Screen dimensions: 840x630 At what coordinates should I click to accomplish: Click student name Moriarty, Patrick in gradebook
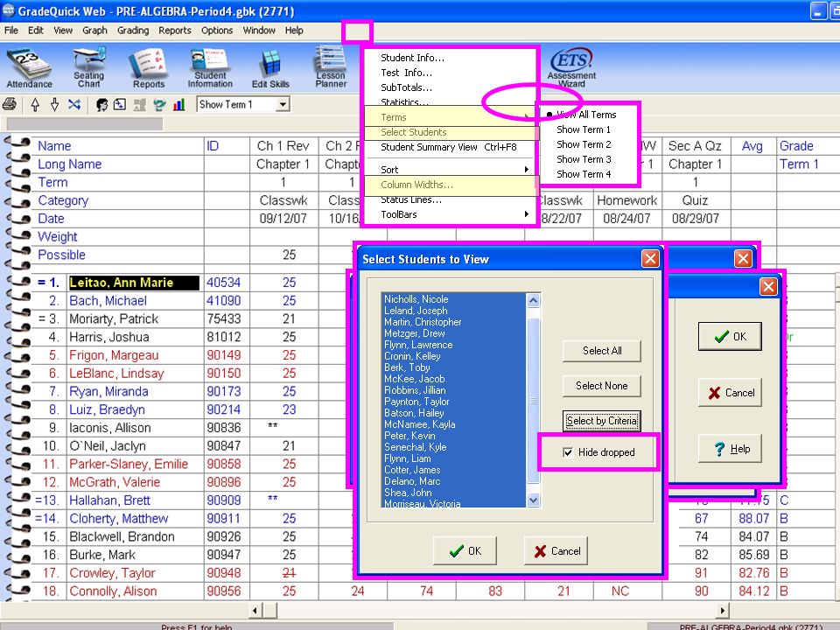coord(114,319)
